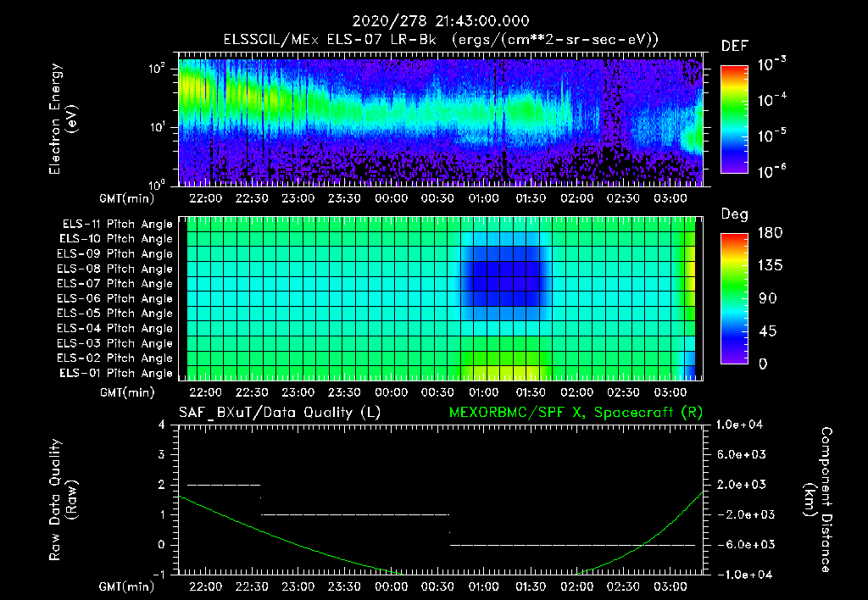Click the 2.0e+03 right axis value
Viewport: 868px width, 600px height.
(x=741, y=485)
